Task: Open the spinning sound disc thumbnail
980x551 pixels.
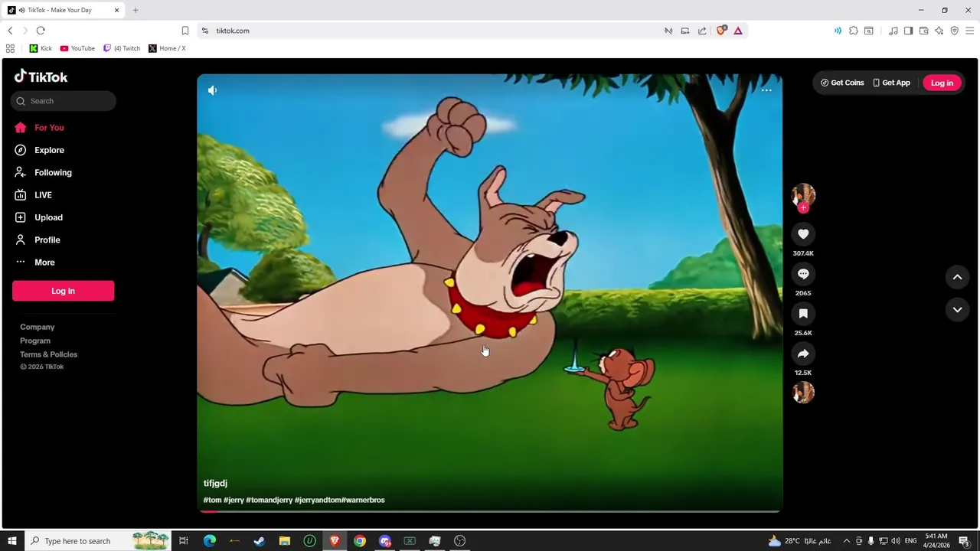Action: [x=803, y=393]
